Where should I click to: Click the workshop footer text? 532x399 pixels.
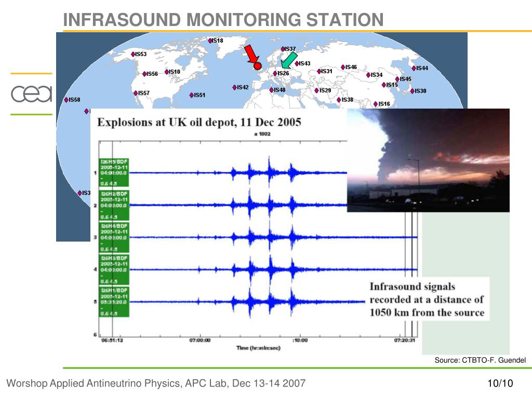coord(156,383)
